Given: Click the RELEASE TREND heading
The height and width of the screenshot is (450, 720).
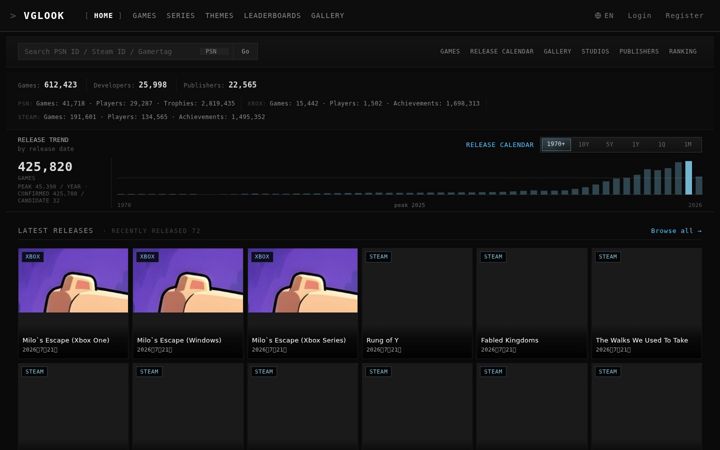Looking at the screenshot, I should (43, 140).
